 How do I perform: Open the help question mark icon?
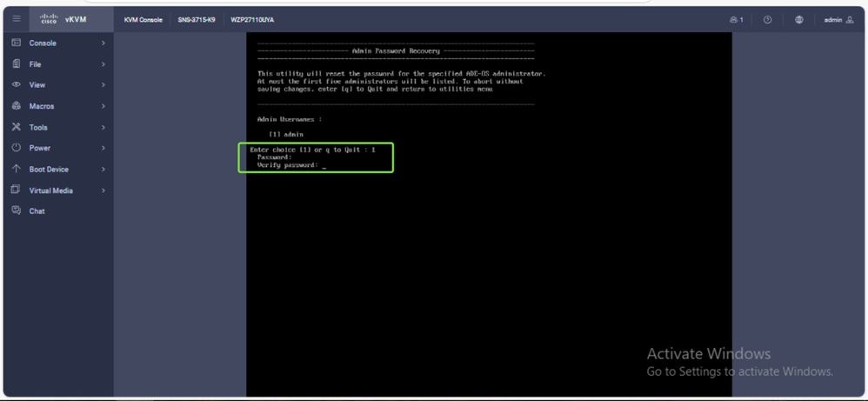[x=767, y=19]
